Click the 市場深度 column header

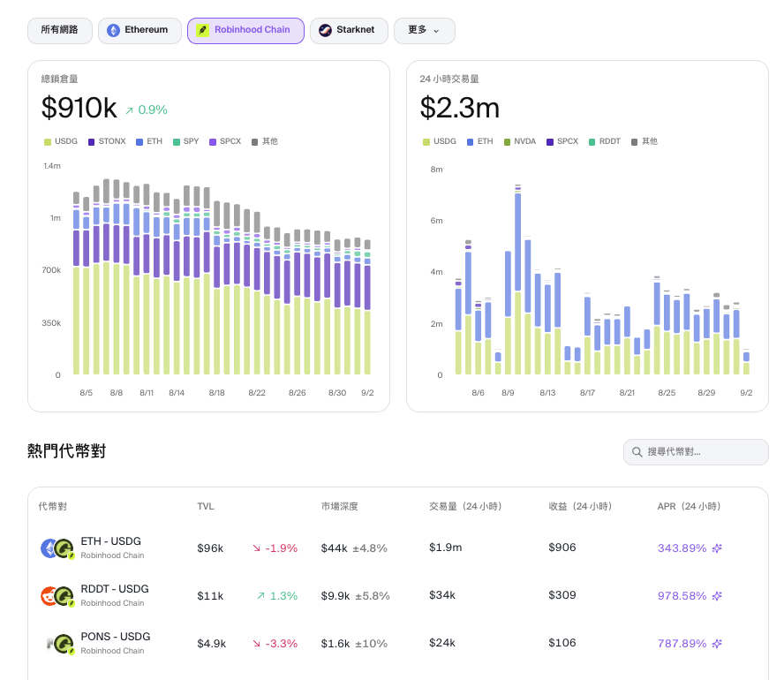340,507
